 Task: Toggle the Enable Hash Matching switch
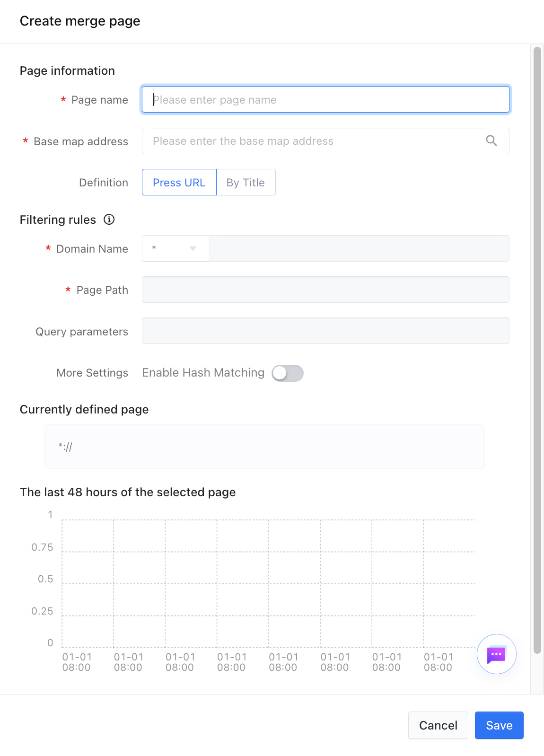click(x=288, y=373)
